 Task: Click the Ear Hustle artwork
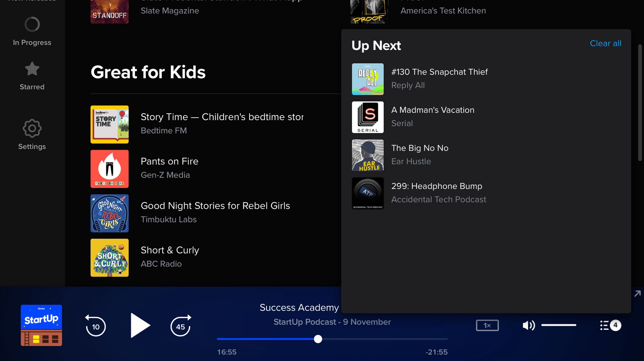[x=368, y=155]
